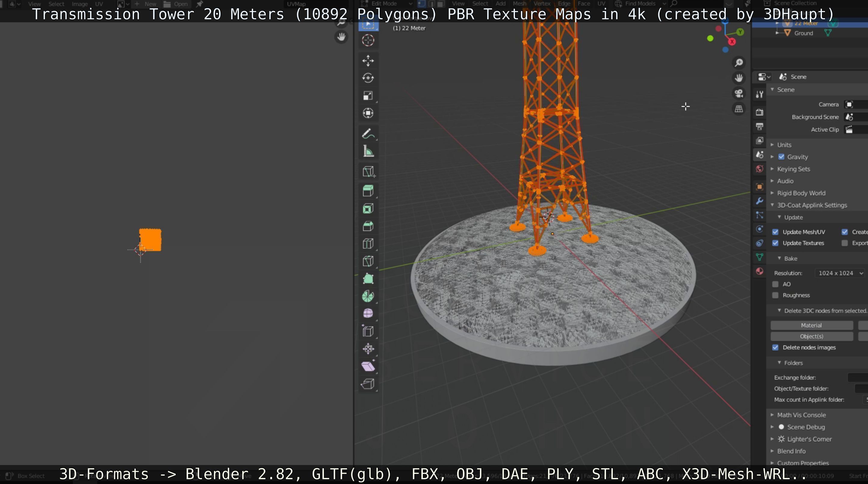
Task: Enable the AO bake checkbox
Action: [x=775, y=284]
